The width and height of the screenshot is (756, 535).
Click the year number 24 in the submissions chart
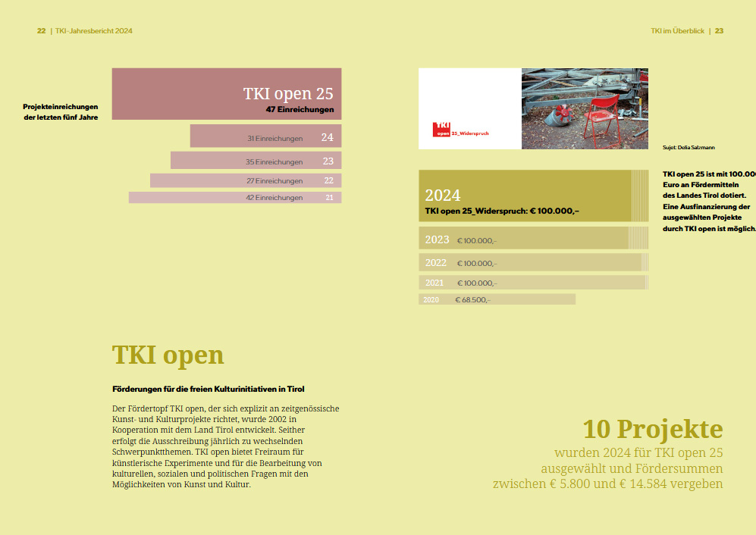coord(328,137)
